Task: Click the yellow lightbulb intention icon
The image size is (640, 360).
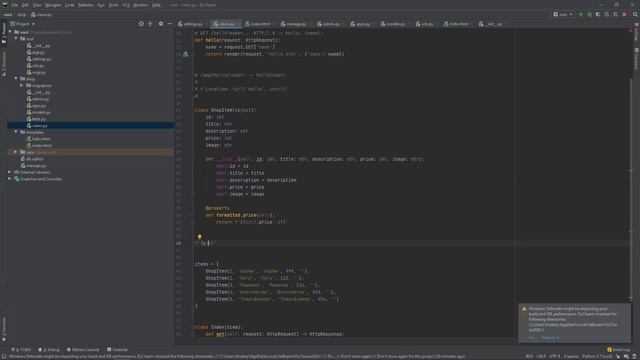Action: 199,236
